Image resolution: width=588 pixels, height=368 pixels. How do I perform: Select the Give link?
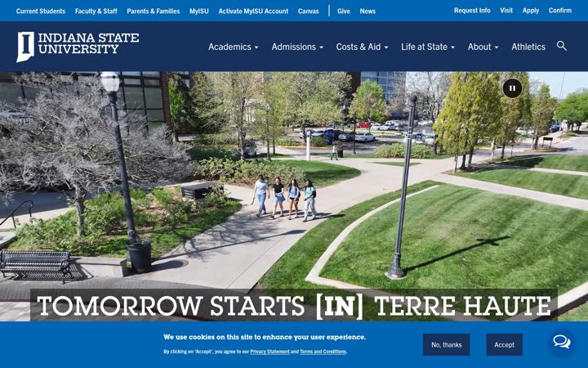(x=344, y=11)
